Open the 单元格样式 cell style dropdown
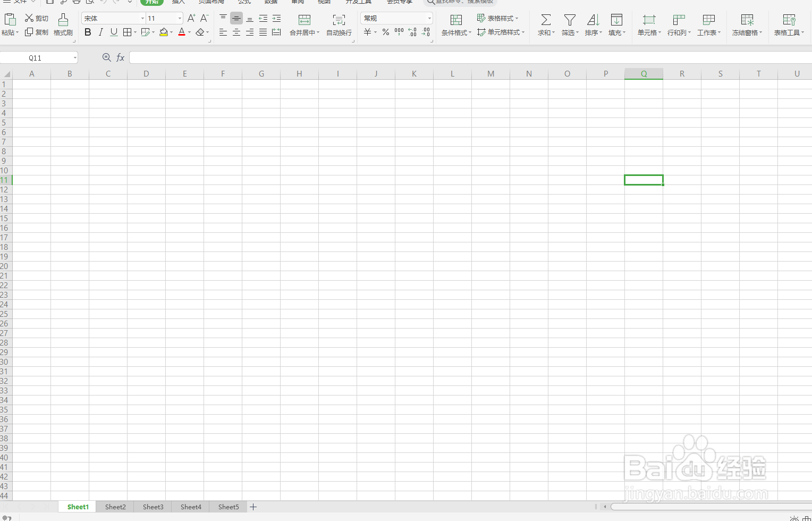 click(501, 32)
